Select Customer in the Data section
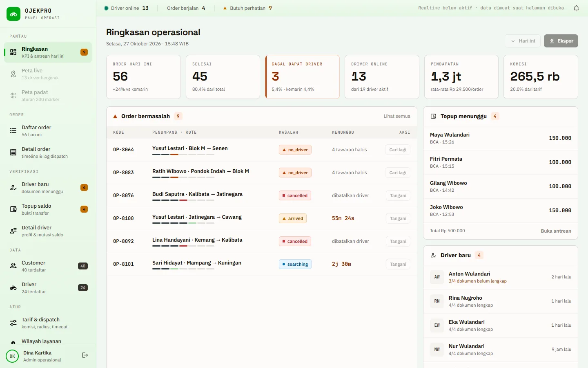The width and height of the screenshot is (588, 368). (x=48, y=266)
